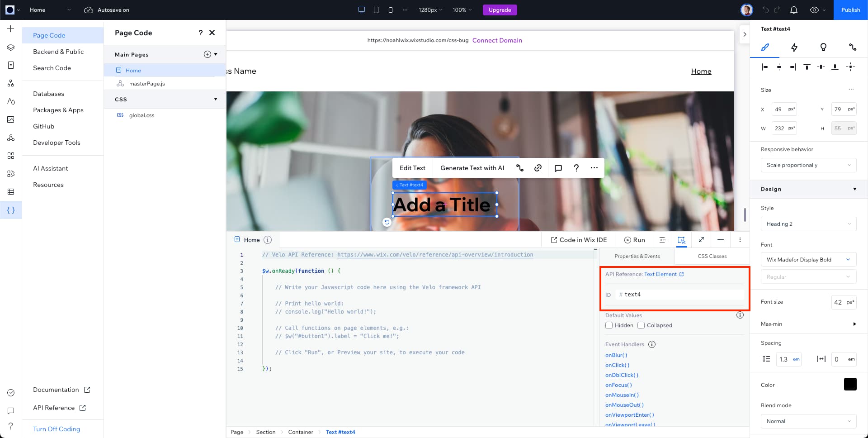Open more actions ellipsis in text toolbar

point(594,168)
